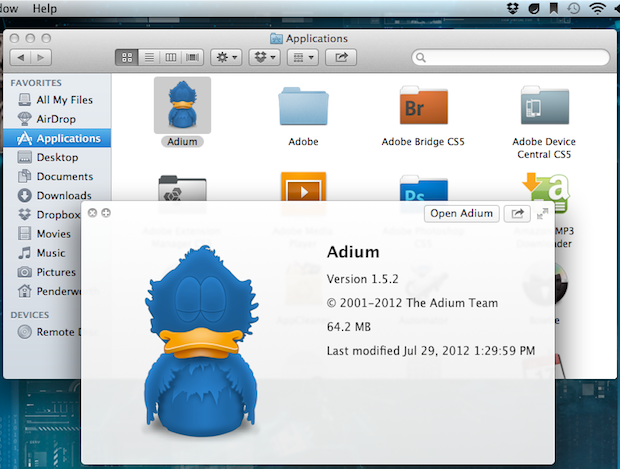The image size is (620, 469).
Task: Open the Arrange items dropdown
Action: coord(303,58)
